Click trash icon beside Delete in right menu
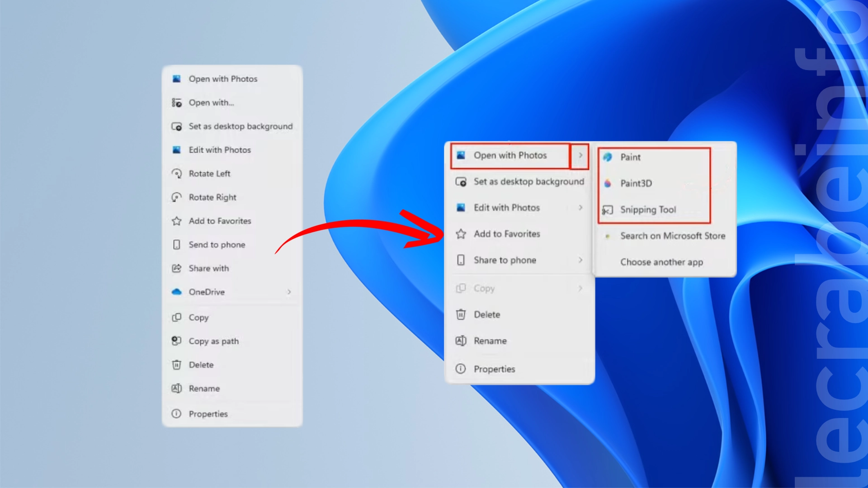Screen dimensions: 868x488 pyautogui.click(x=461, y=314)
